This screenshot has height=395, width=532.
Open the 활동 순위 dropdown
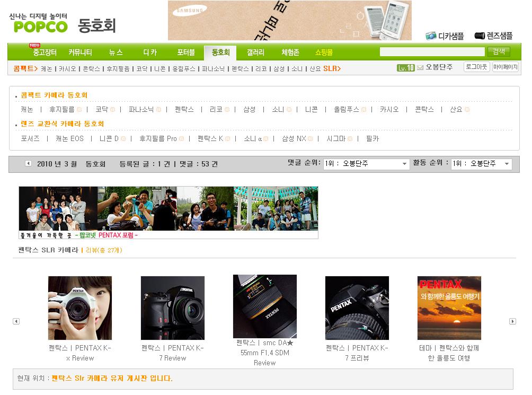click(x=481, y=164)
